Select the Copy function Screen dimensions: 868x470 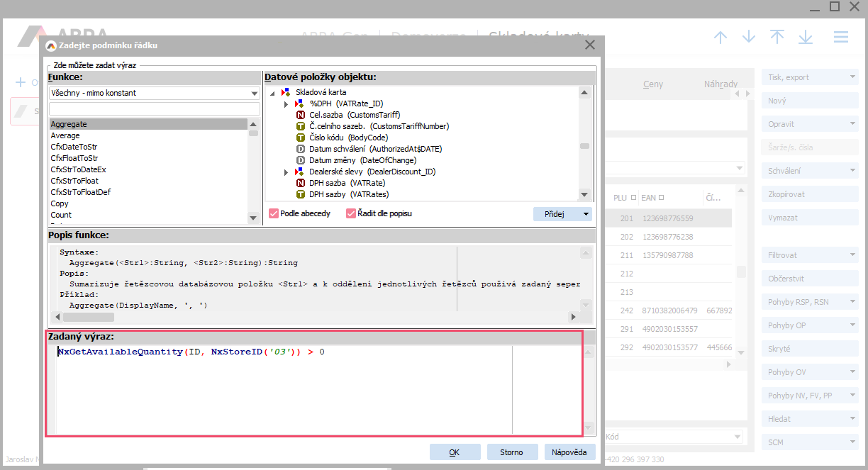148,203
